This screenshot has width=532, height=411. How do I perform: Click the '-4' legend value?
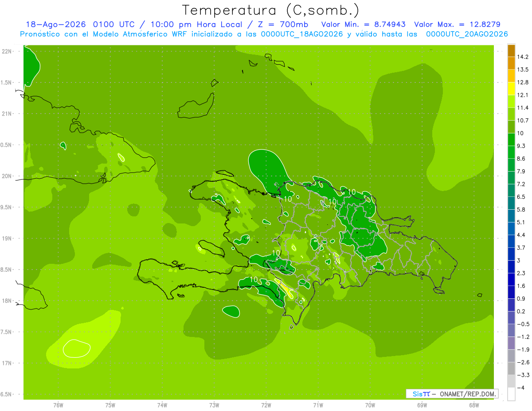(520, 388)
